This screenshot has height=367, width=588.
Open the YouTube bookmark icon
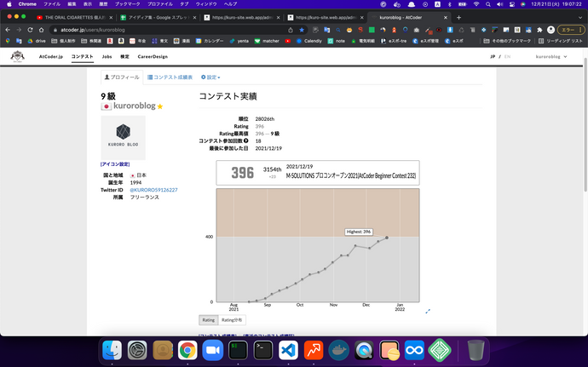288,41
